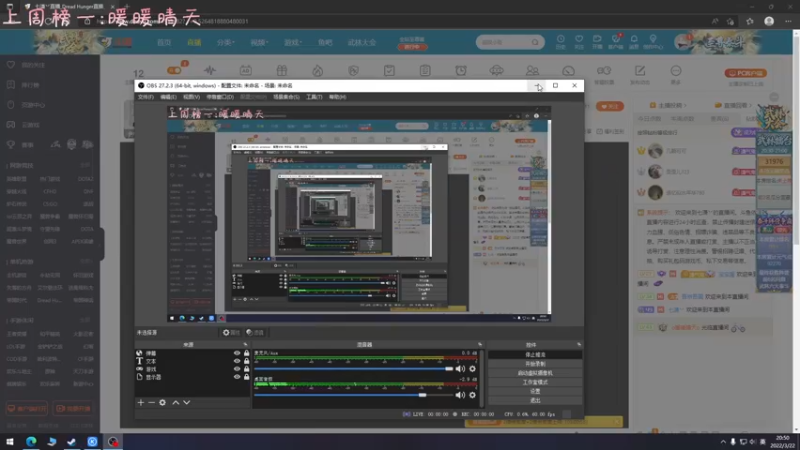Click the flame icon in streamer toolbar
Screen dimensions: 800x450
pyautogui.click(x=317, y=70)
